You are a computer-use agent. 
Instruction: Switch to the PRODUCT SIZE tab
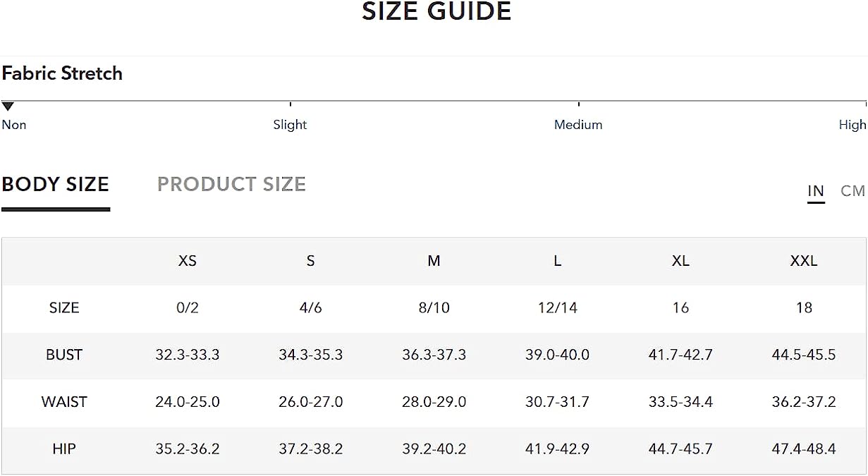click(x=231, y=184)
